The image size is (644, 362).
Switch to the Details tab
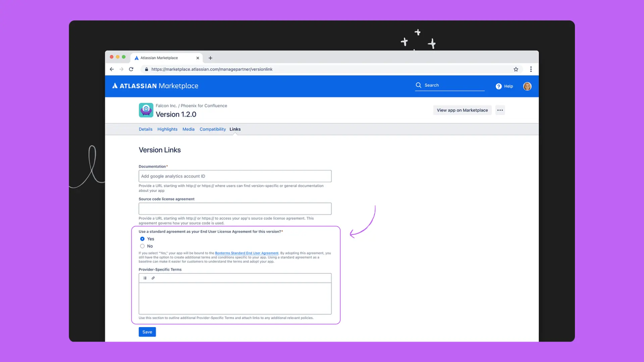pyautogui.click(x=146, y=129)
